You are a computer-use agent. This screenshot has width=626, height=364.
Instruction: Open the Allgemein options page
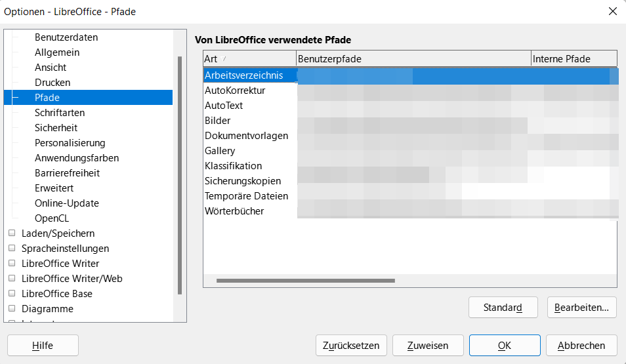56,52
